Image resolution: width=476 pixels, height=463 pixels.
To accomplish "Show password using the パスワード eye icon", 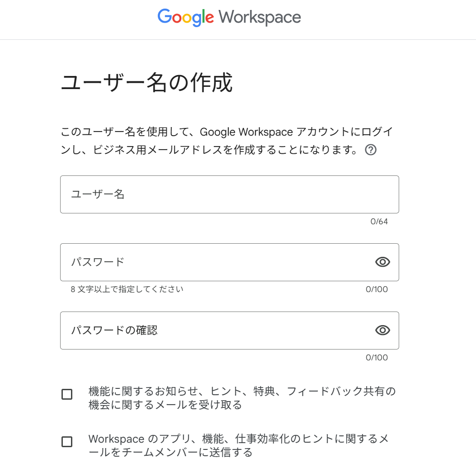I will point(382,262).
